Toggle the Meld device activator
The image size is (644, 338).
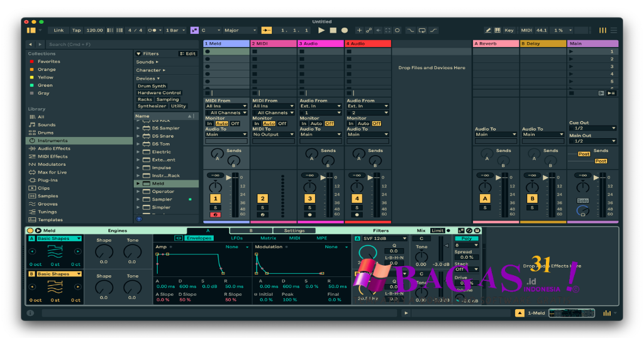[30, 231]
